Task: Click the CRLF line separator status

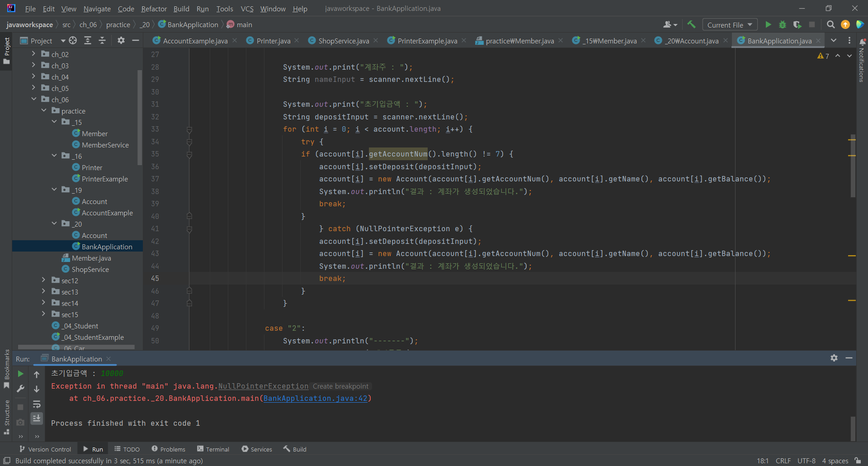Action: (x=783, y=461)
